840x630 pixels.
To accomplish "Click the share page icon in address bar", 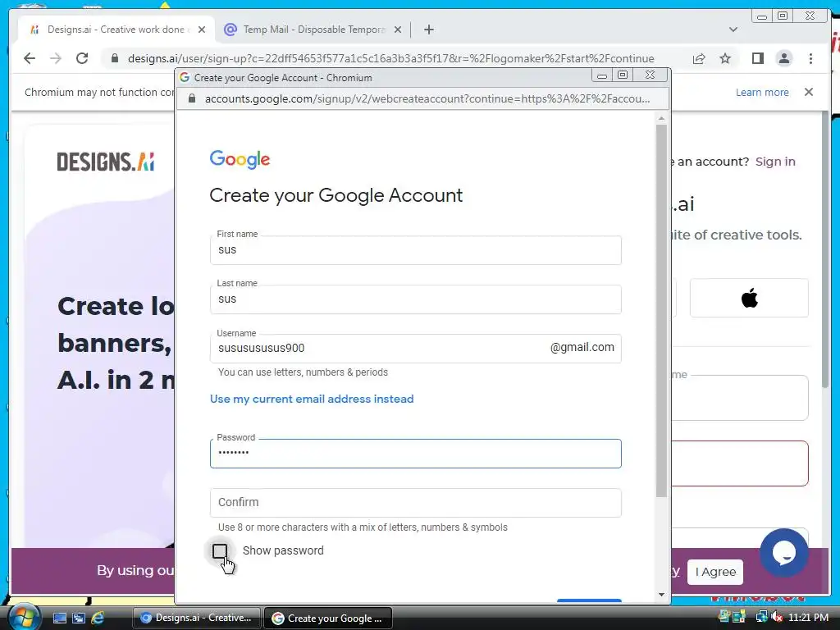I will point(699,58).
